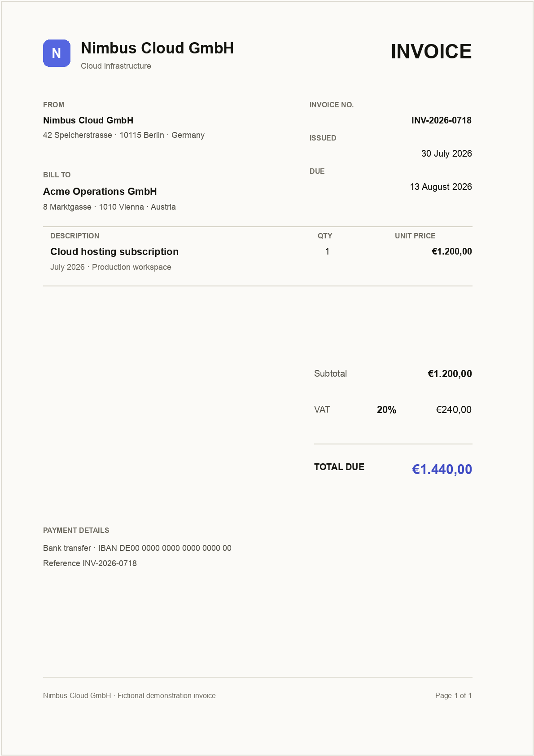Viewport: 534px width, 756px height.
Task: Select the issued date 30 July 2026
Action: [446, 154]
